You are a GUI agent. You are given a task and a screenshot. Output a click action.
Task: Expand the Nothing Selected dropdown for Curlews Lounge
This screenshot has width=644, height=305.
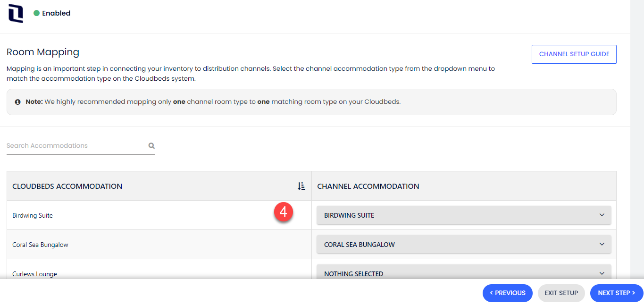click(464, 273)
